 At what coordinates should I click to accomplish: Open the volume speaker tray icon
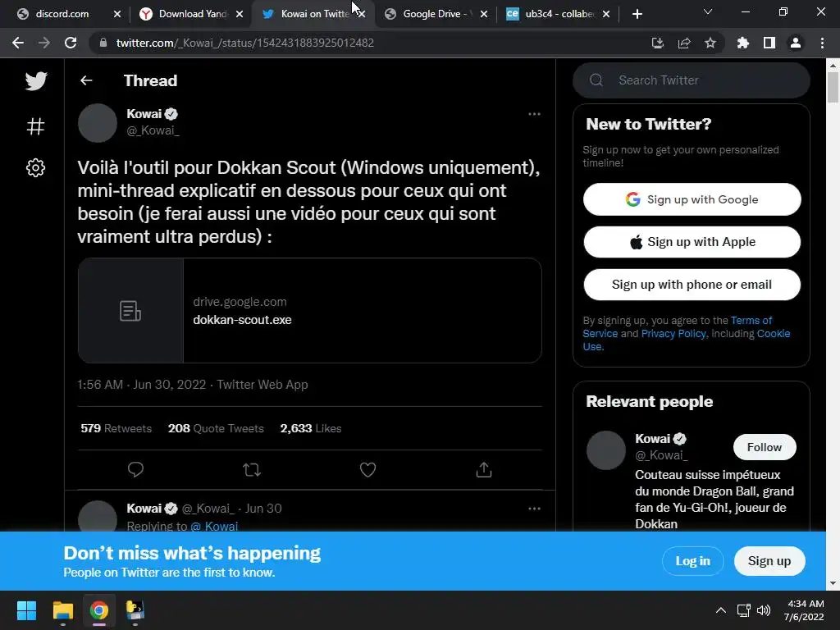[x=764, y=610]
